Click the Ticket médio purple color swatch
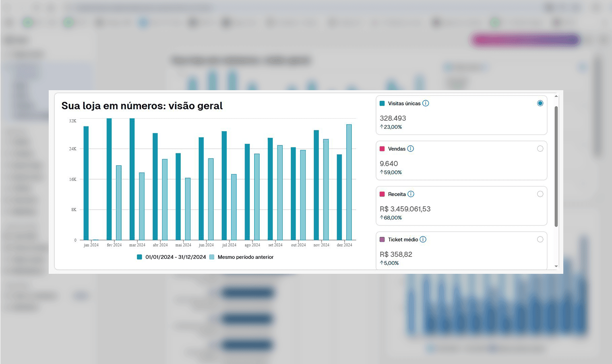 pyautogui.click(x=382, y=240)
